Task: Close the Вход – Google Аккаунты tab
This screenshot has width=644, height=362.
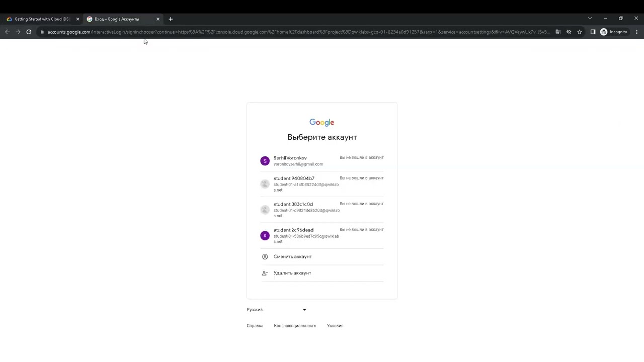Action: (x=158, y=19)
